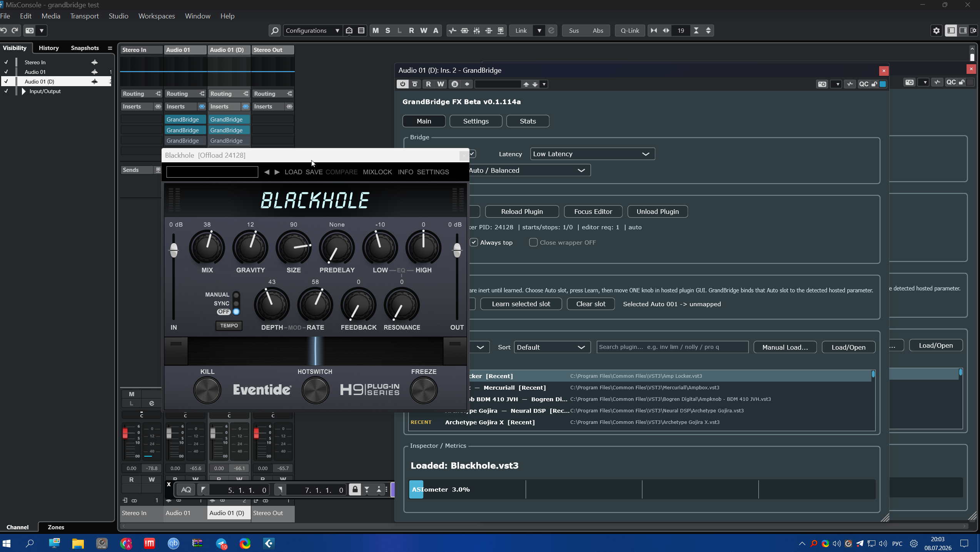Click the channel settings e button on Stereo In
The height and width of the screenshot is (552, 980).
tap(152, 403)
